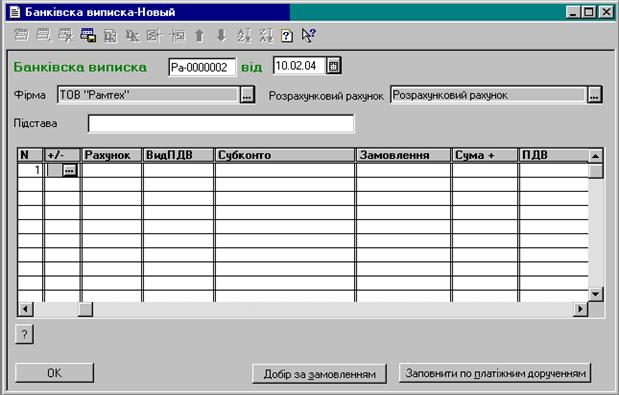This screenshot has width=619, height=395.
Task: Click the OK button
Action: [54, 373]
